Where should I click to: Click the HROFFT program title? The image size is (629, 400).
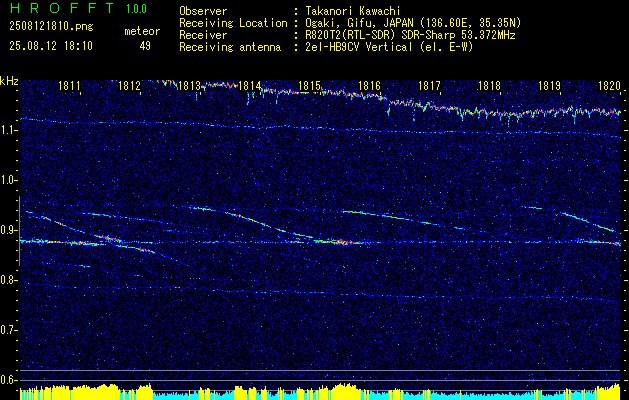point(62,8)
